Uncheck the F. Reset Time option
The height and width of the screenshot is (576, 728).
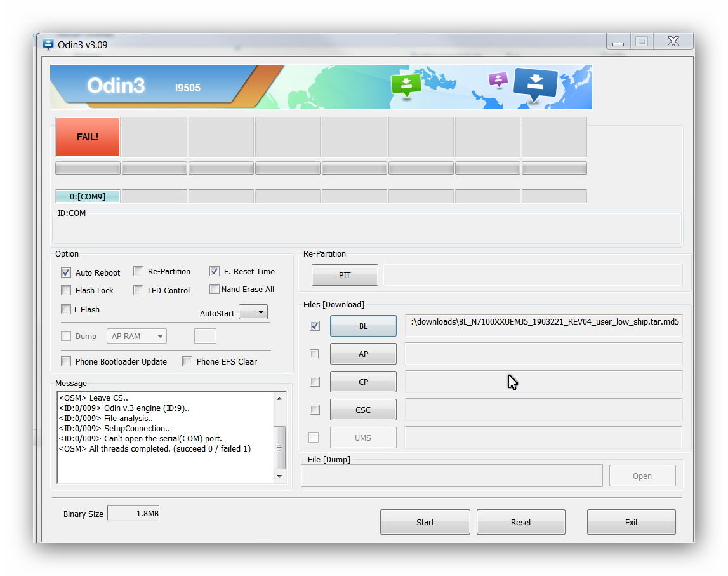pyautogui.click(x=215, y=271)
